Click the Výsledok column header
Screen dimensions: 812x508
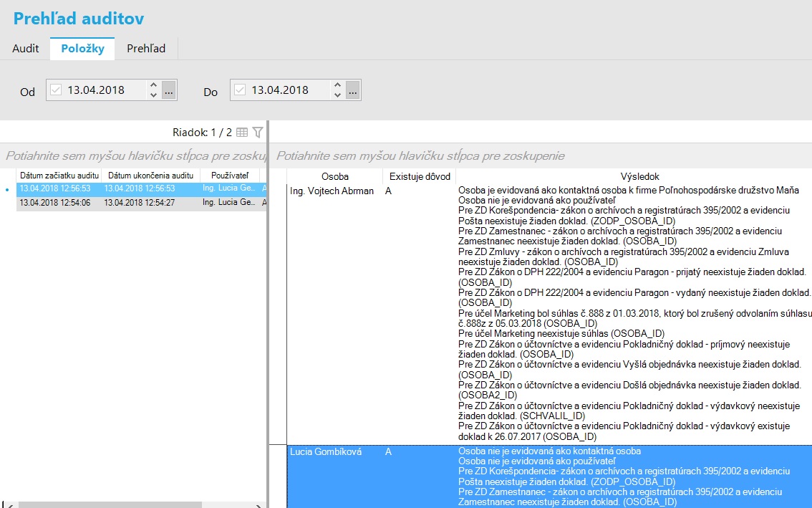tap(639, 177)
